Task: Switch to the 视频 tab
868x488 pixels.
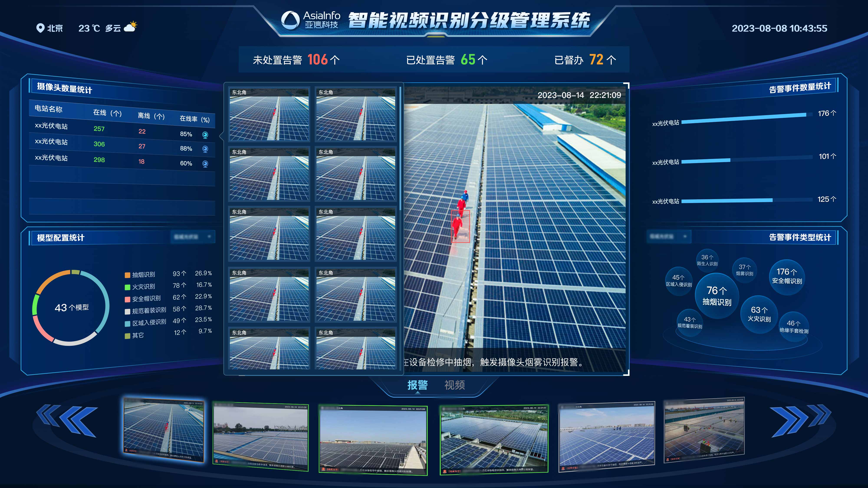Action: click(454, 385)
